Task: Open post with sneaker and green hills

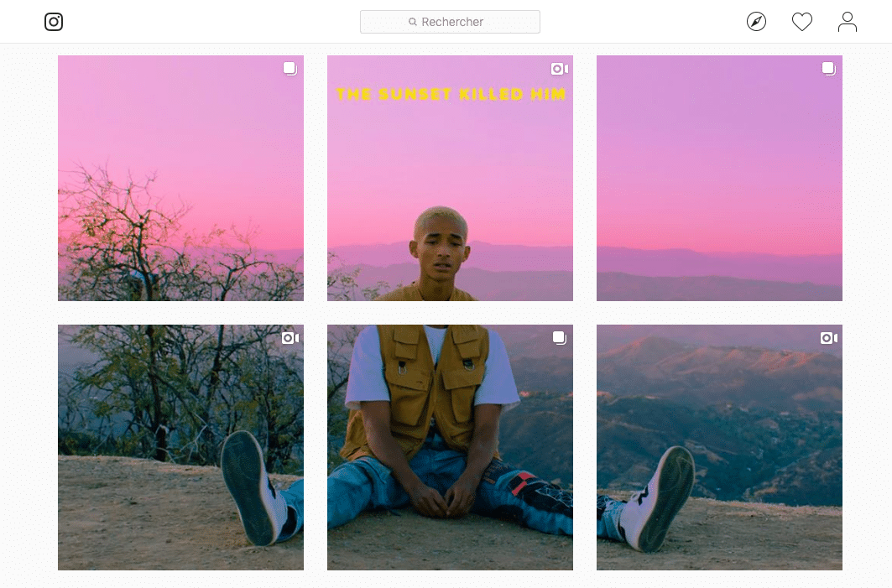Action: [x=719, y=448]
